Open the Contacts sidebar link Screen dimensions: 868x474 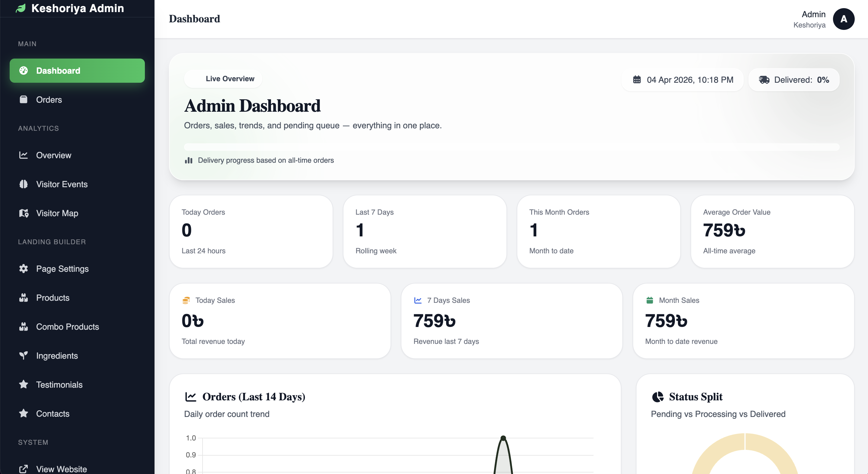tap(53, 414)
